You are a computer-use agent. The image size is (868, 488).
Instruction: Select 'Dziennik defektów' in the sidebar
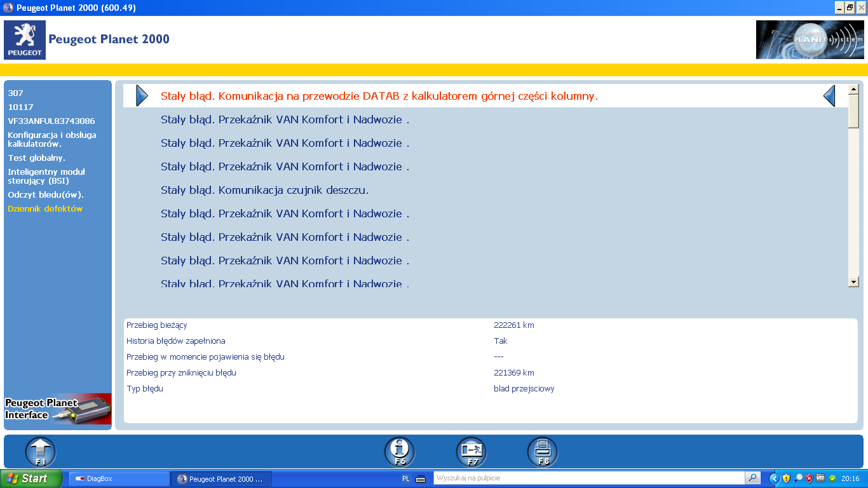pos(45,208)
